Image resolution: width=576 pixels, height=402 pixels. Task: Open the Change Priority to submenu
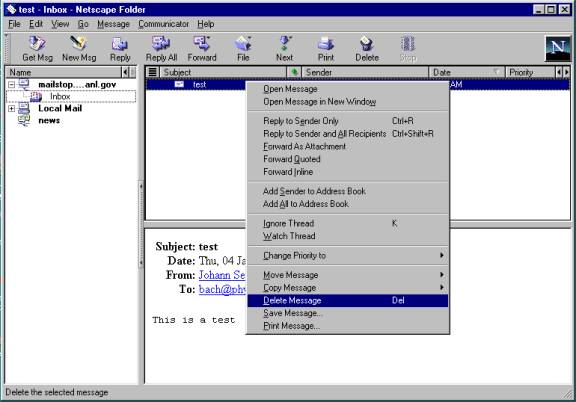[x=348, y=255]
